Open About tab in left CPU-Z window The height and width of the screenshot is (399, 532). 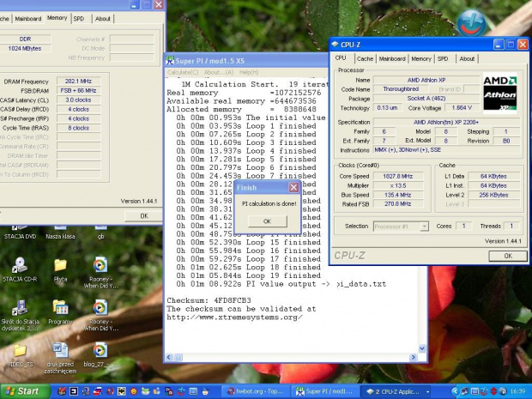pyautogui.click(x=102, y=19)
